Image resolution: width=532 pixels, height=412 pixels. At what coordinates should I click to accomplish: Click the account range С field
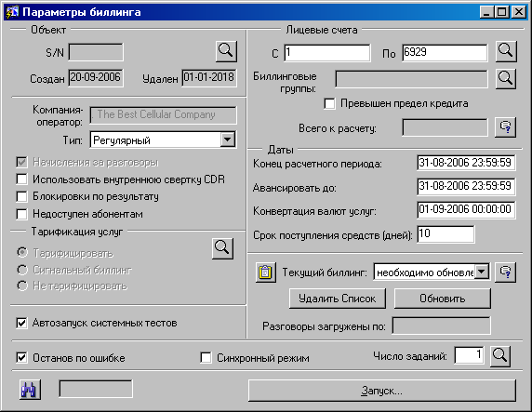[327, 53]
